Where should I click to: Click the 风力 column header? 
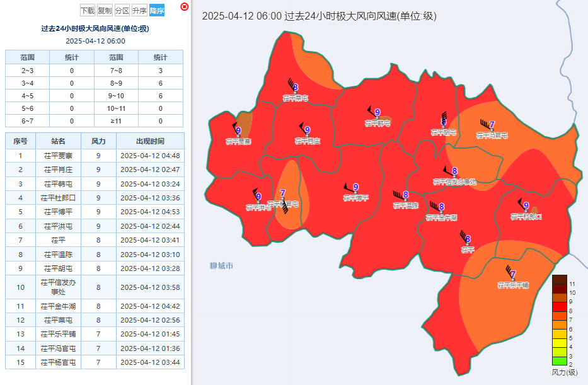[x=98, y=141]
